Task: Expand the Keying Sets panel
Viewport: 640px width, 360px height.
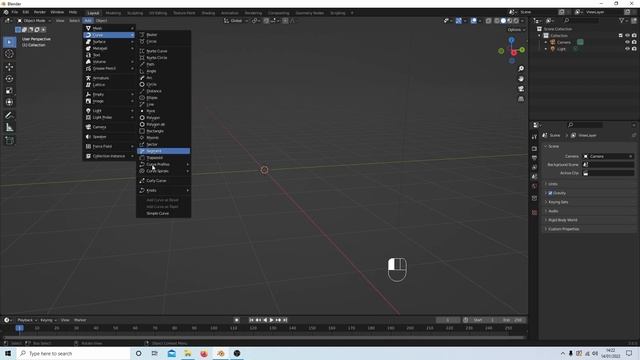Action: pyautogui.click(x=588, y=202)
